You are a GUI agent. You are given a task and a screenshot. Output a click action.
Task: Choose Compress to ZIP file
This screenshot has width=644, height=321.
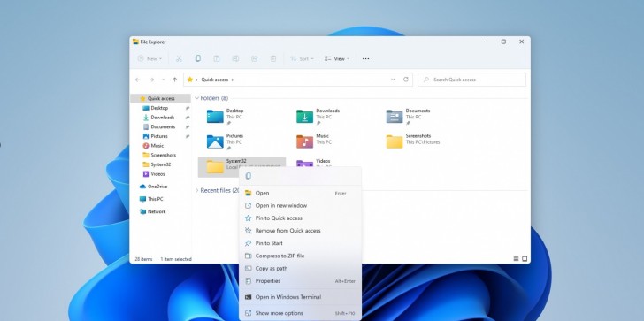coord(300,256)
